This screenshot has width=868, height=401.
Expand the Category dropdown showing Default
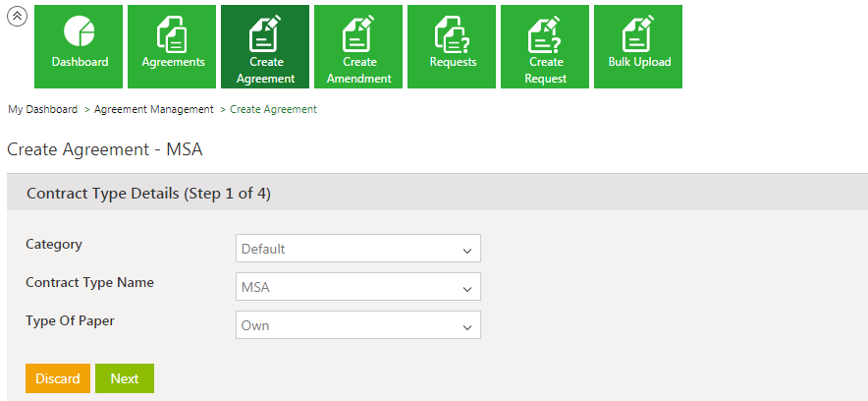coord(358,249)
